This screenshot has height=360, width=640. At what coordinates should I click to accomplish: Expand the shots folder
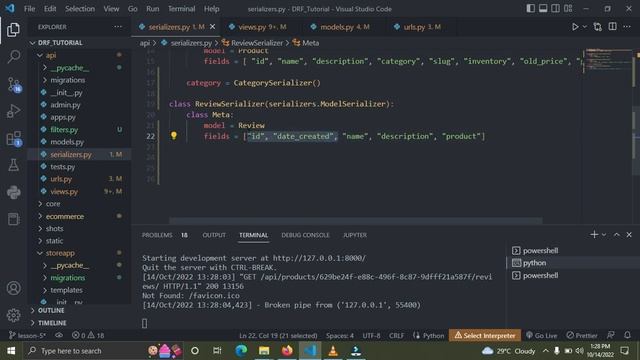80,229
